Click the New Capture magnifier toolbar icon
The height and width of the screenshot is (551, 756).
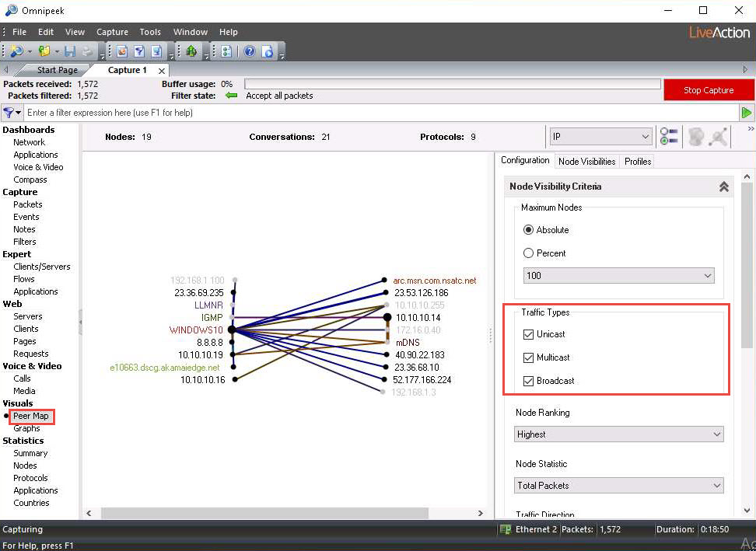pos(16,51)
